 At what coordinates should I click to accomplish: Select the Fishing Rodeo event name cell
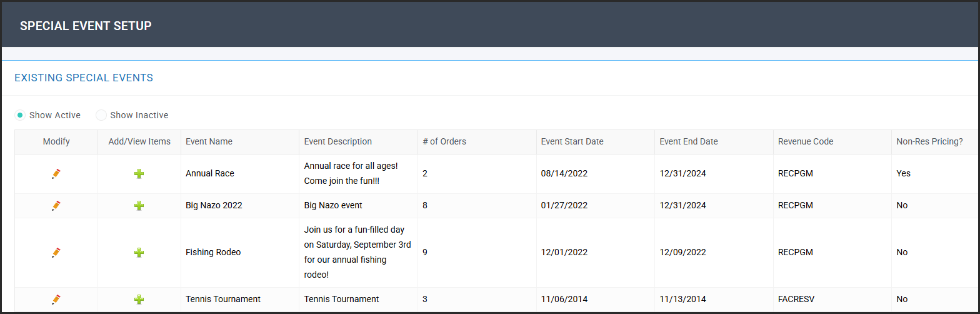213,253
